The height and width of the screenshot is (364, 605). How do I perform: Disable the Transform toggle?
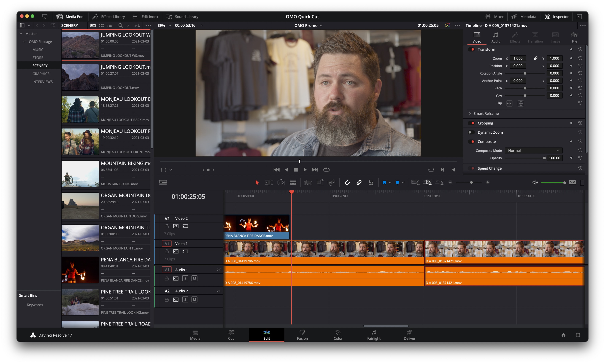[x=471, y=50]
